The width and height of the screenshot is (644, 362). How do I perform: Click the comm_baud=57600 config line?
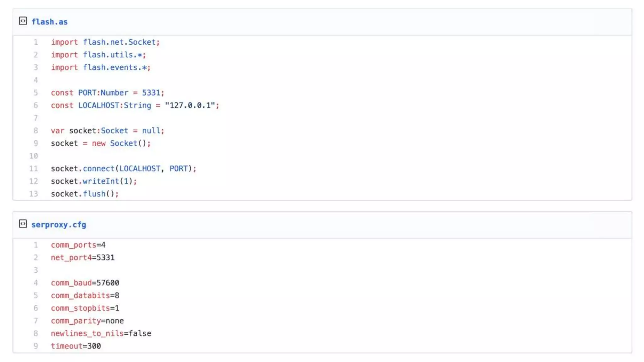click(85, 283)
